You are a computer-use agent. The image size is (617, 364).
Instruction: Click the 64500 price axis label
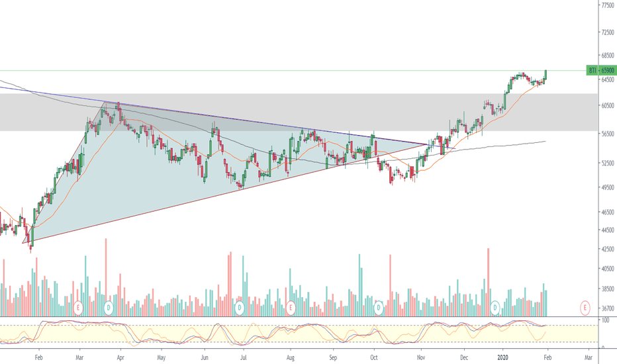coord(608,79)
